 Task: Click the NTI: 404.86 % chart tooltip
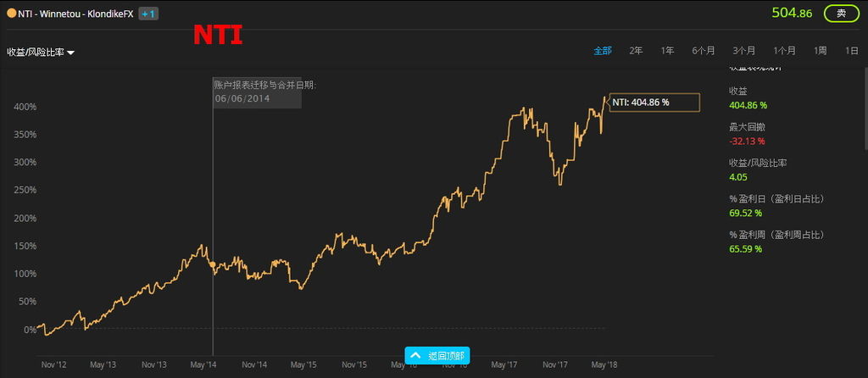(655, 103)
